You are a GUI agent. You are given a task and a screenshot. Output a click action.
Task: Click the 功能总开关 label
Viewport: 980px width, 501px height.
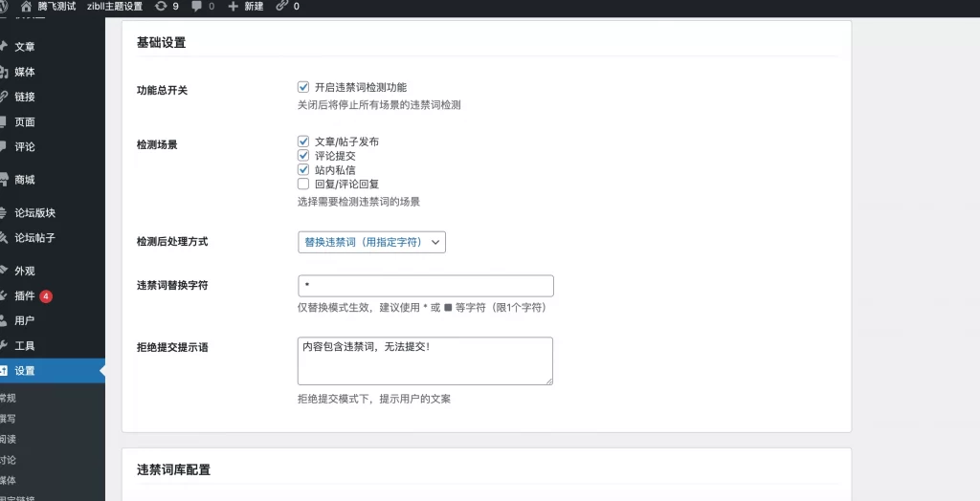click(162, 90)
